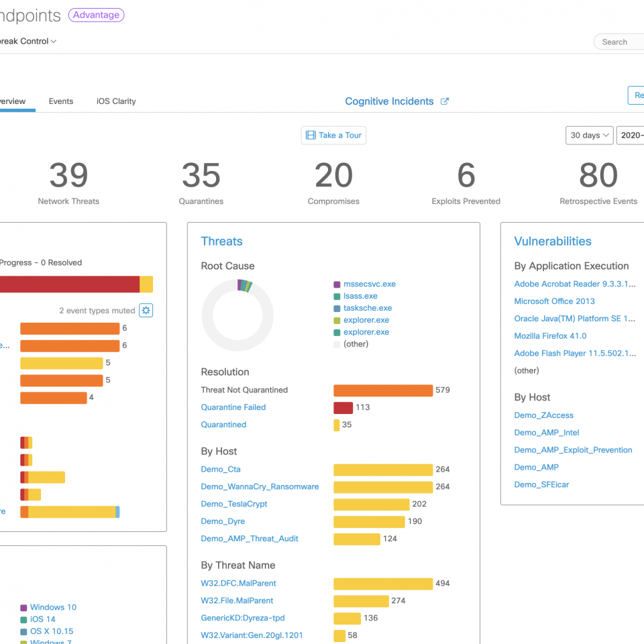The image size is (644, 644).
Task: Click the 39 Network Threats metric
Action: point(68,182)
